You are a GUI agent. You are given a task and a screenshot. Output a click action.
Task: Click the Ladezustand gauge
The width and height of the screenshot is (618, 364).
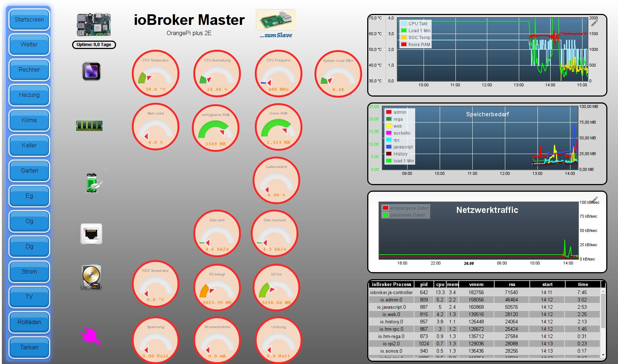pos(276,180)
